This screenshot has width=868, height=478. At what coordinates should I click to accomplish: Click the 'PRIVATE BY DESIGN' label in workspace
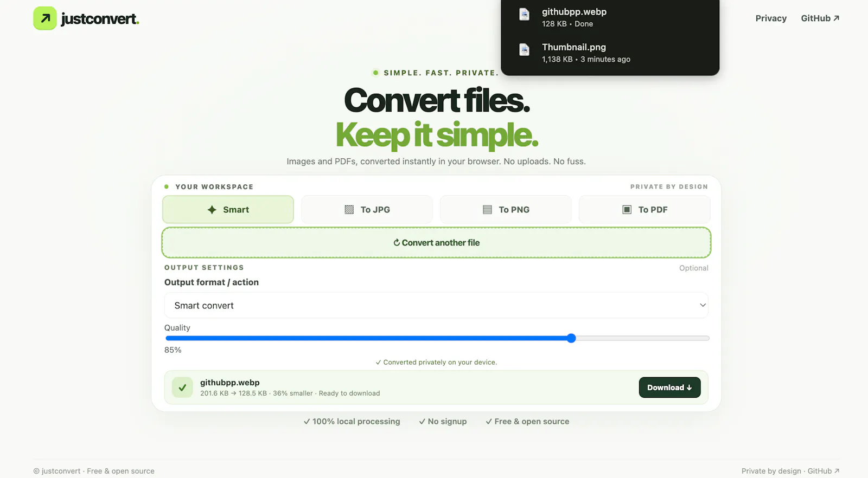pyautogui.click(x=669, y=187)
